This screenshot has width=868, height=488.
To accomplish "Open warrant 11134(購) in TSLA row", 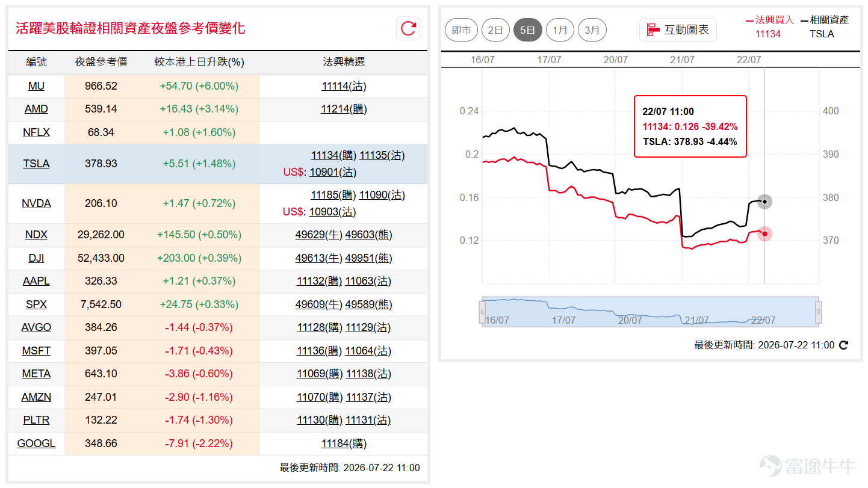I will 333,155.
